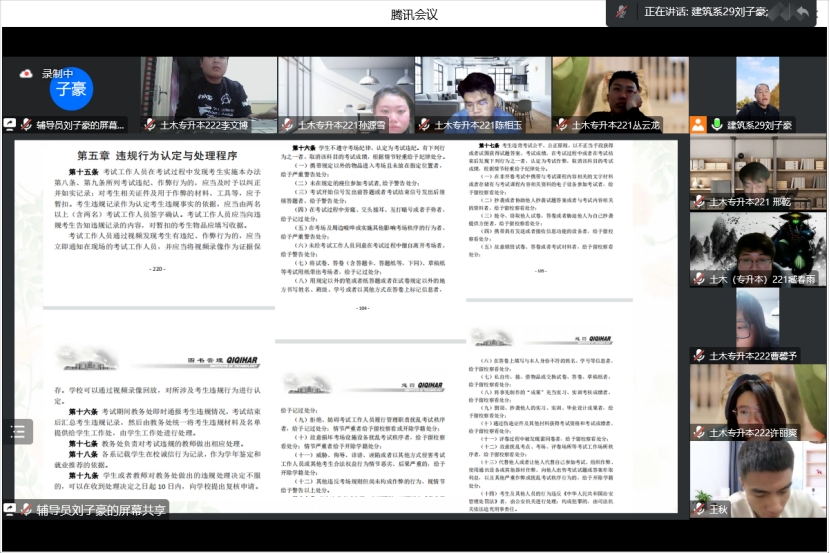The height and width of the screenshot is (553, 830).
Task: Click the 录制中 cloud recording icon
Action: 27,74
